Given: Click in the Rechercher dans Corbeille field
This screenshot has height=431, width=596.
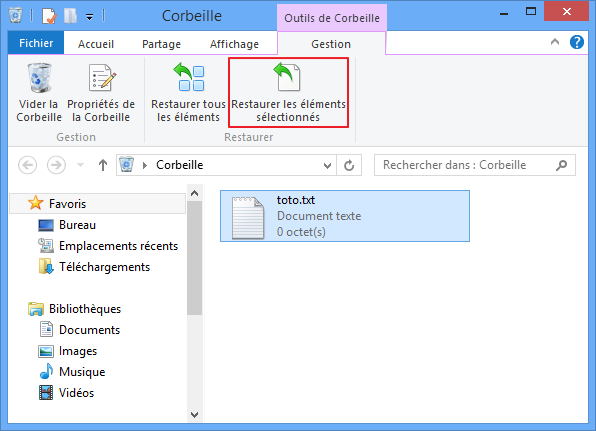Looking at the screenshot, I should (468, 165).
